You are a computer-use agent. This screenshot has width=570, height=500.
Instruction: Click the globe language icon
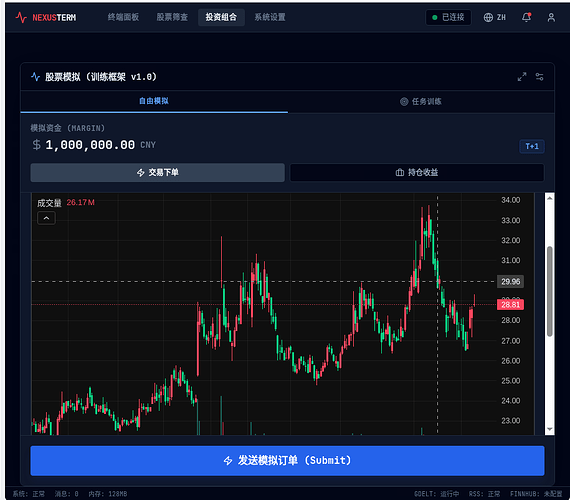(x=488, y=17)
